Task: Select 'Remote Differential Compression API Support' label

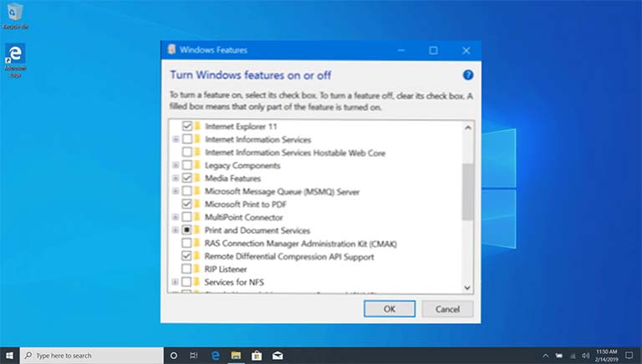Action: coord(289,256)
